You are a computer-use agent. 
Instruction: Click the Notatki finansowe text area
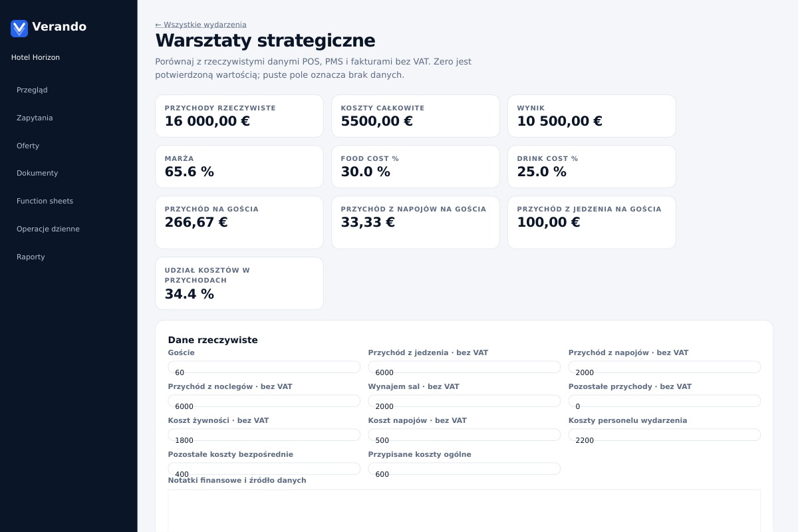tap(464, 511)
